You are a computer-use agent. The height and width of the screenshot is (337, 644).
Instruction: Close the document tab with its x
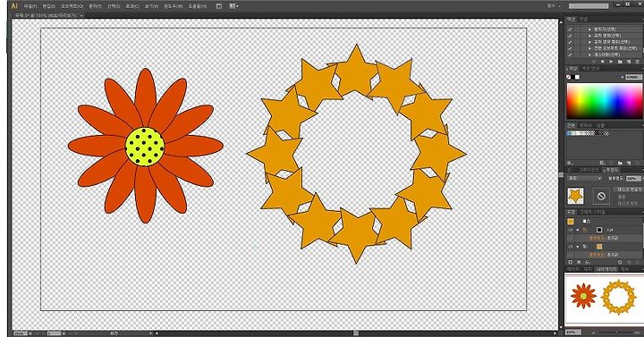pos(81,15)
